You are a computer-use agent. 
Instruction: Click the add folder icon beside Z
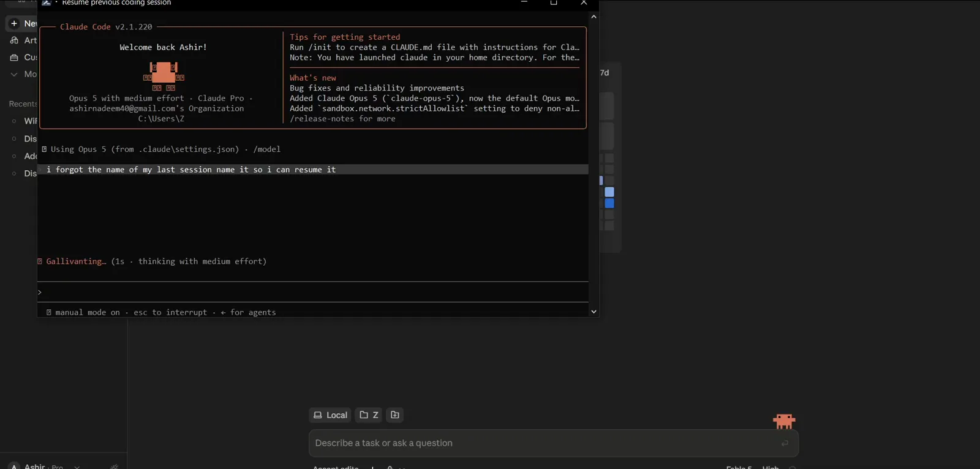coord(395,415)
